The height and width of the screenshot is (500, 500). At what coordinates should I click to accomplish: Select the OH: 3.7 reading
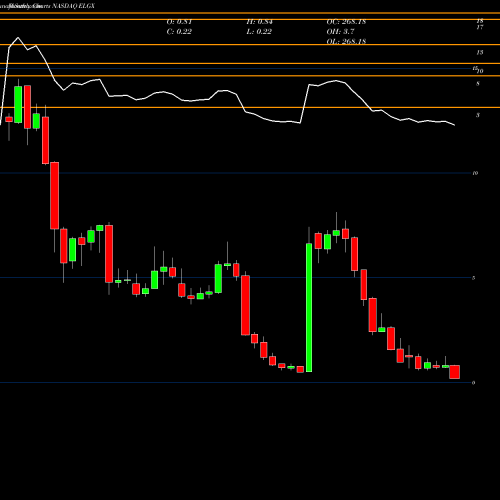coord(340,32)
